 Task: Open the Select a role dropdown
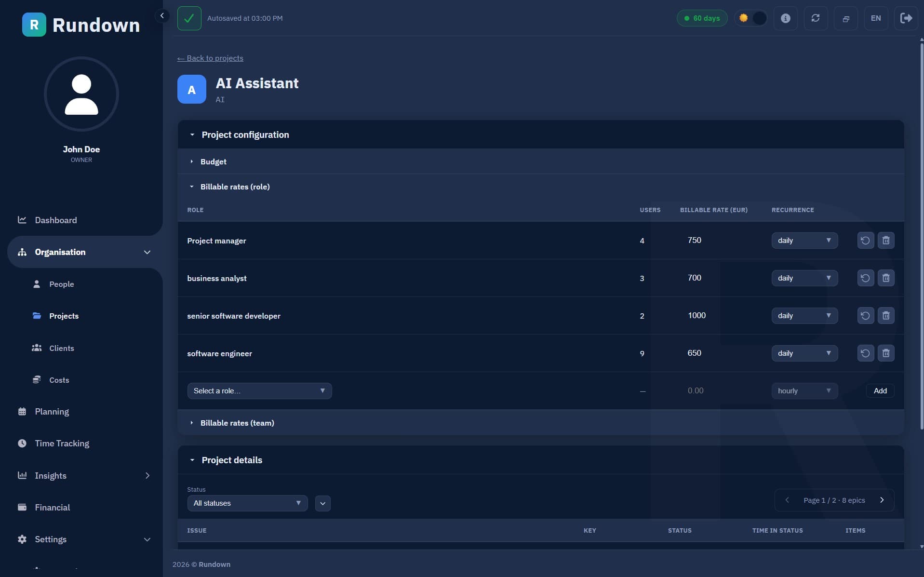259,391
